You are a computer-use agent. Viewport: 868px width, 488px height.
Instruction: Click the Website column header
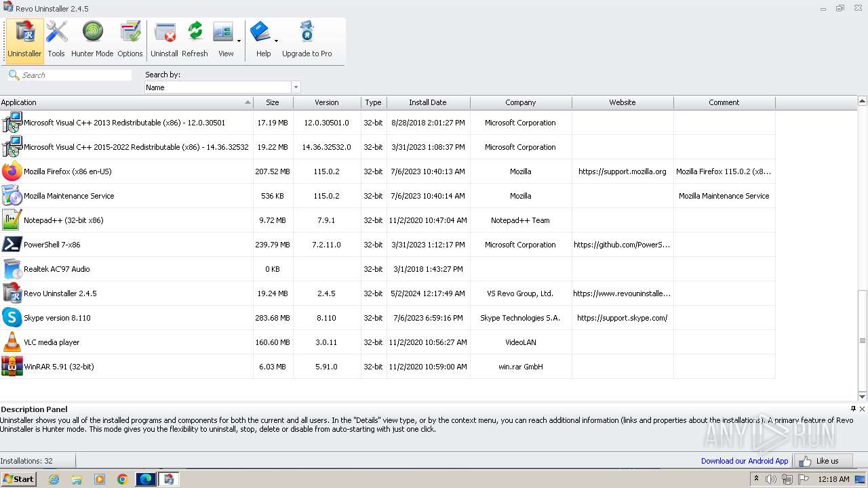coord(623,102)
